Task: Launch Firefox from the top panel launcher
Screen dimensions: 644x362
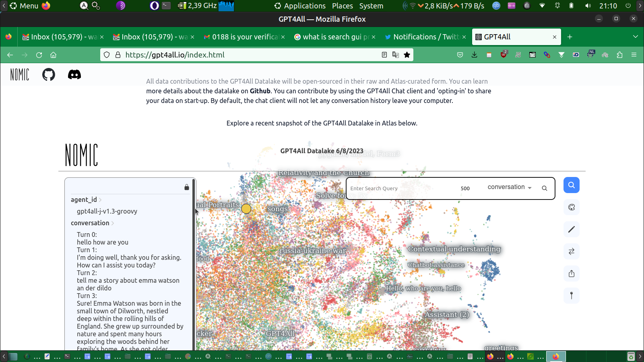Action: pos(46,6)
